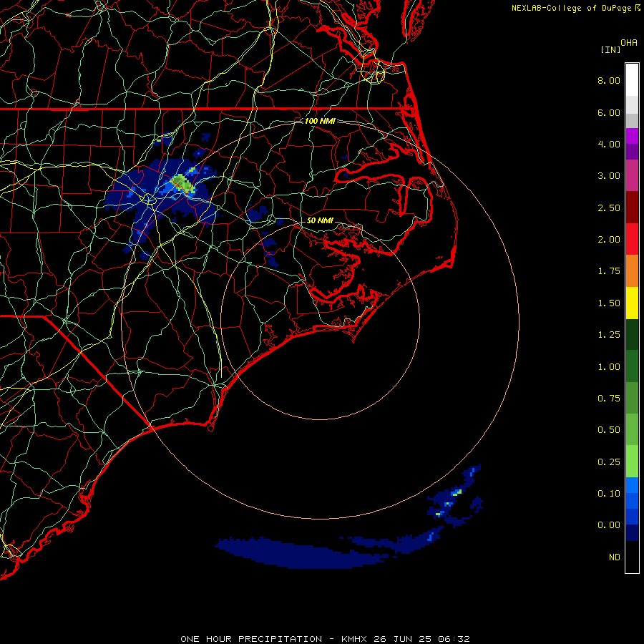Click the 6.00 legend value
Screen dimensions: 644x644
click(x=609, y=112)
